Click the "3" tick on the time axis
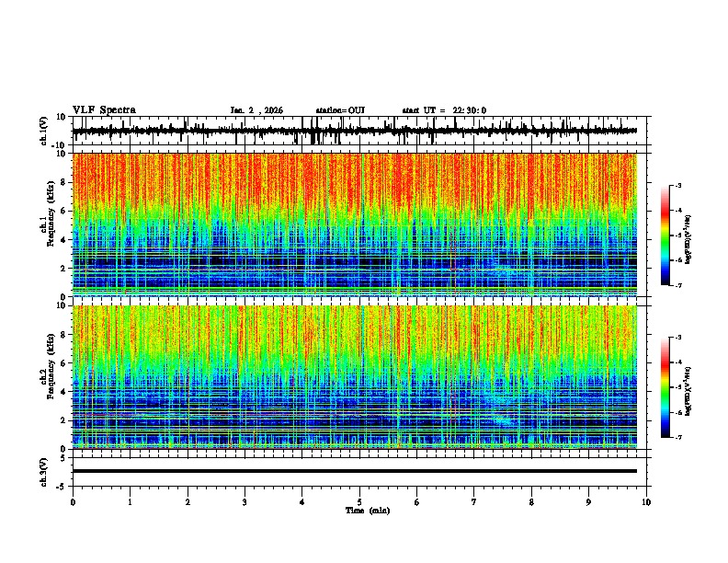This screenshot has height=563, width=728. pos(245,502)
